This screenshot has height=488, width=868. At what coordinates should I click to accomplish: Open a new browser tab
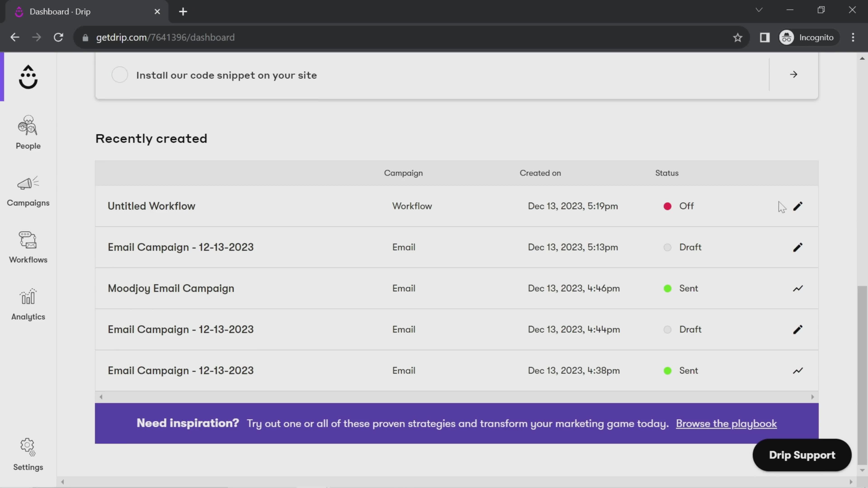[183, 12]
